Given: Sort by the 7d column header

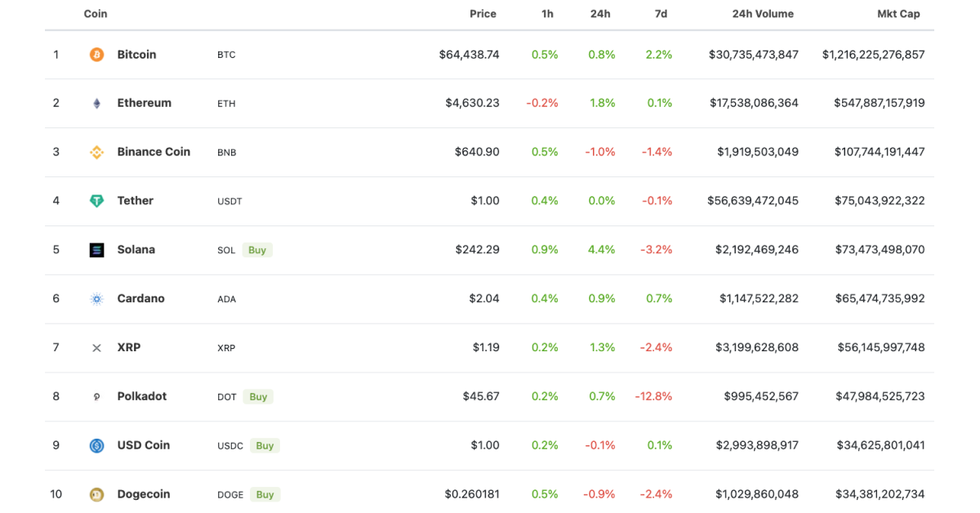Looking at the screenshot, I should pos(661,14).
